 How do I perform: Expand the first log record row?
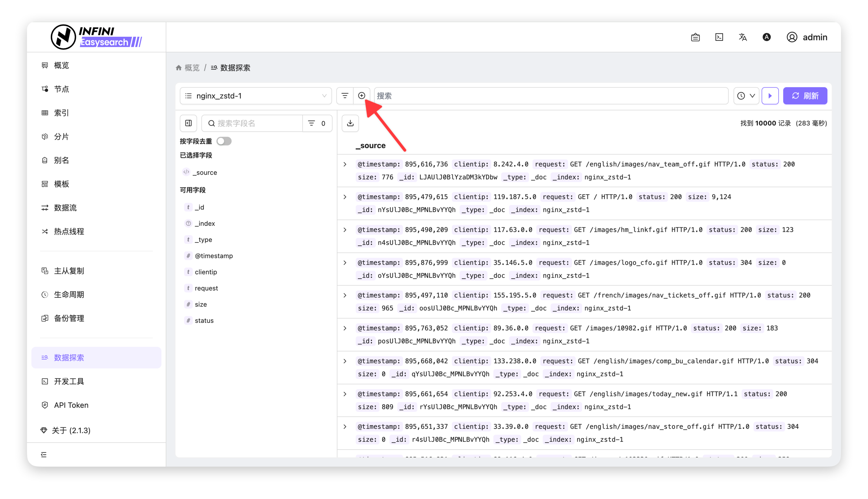pyautogui.click(x=345, y=164)
